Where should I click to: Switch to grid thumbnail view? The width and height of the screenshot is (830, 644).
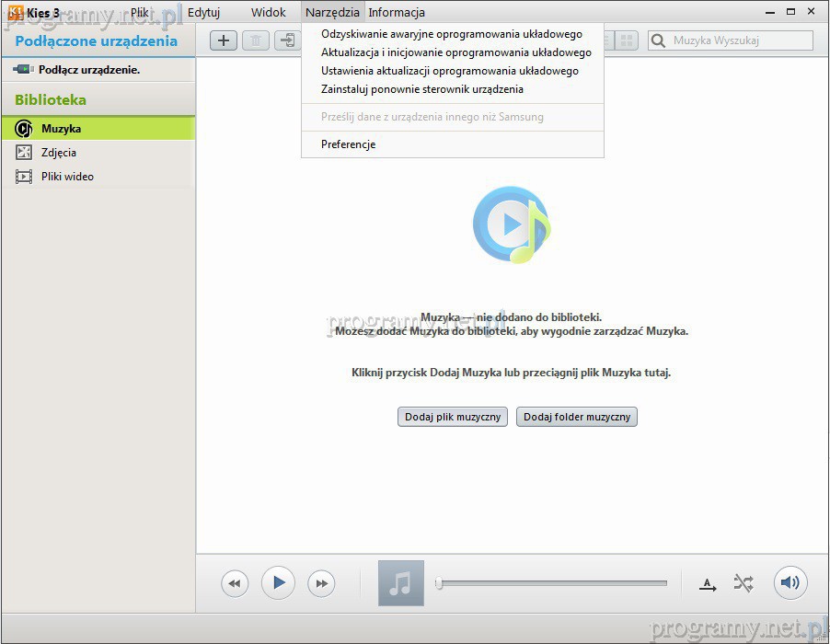(626, 40)
